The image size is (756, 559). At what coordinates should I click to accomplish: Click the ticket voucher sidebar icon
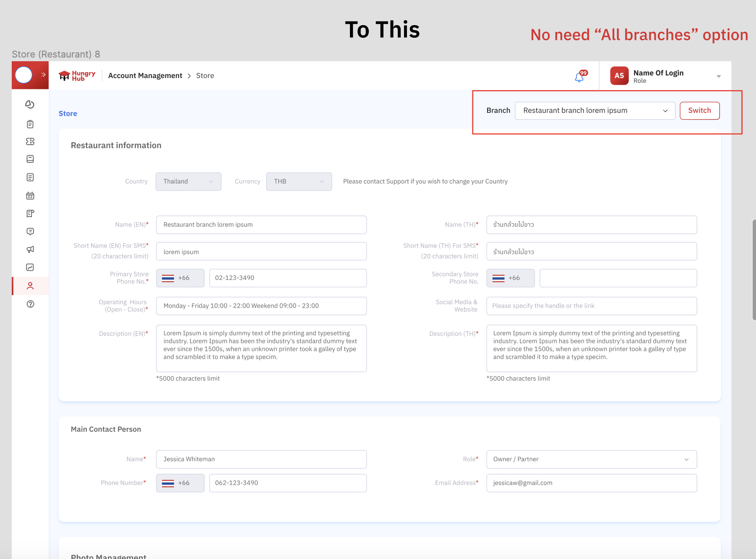coord(30,141)
